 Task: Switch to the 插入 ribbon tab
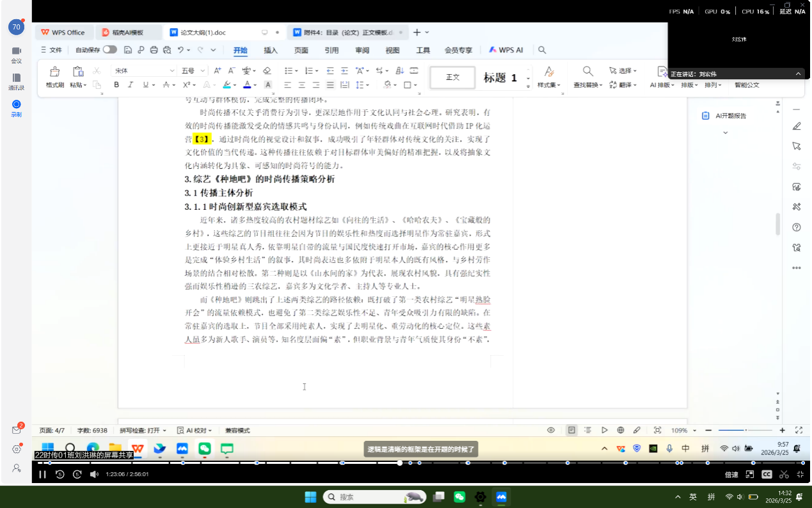pyautogui.click(x=271, y=50)
